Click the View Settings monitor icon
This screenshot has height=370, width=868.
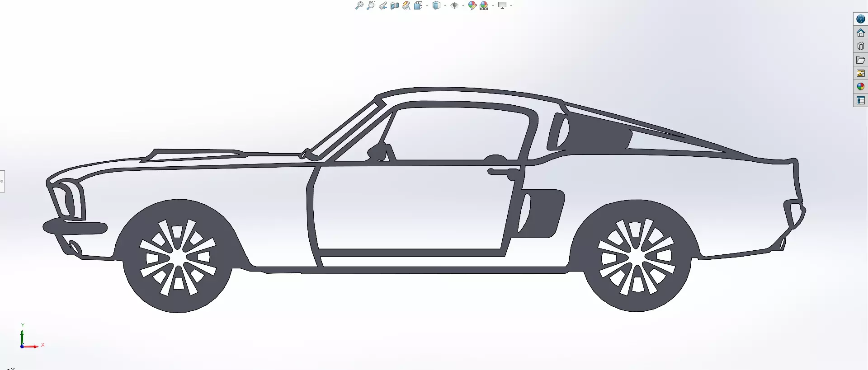coord(502,5)
